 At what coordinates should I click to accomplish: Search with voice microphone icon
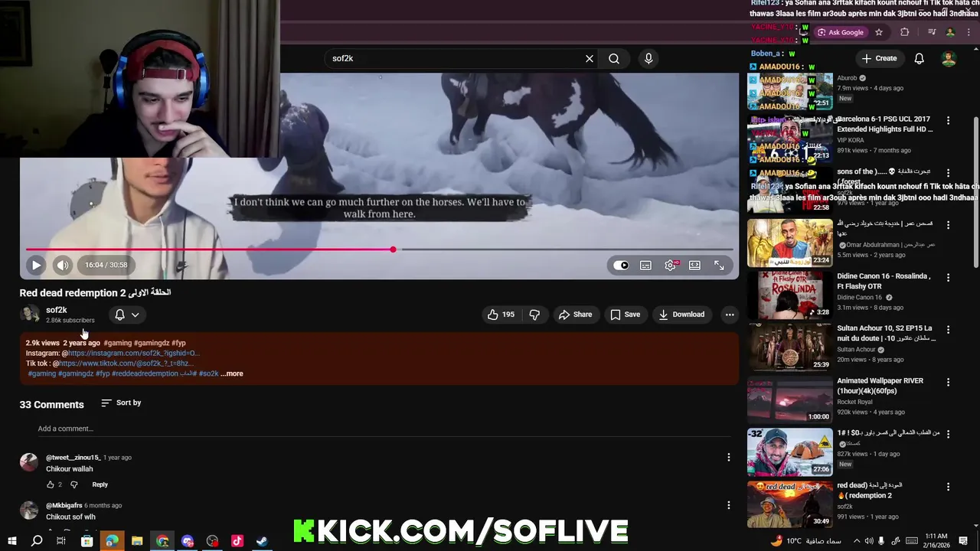648,58
